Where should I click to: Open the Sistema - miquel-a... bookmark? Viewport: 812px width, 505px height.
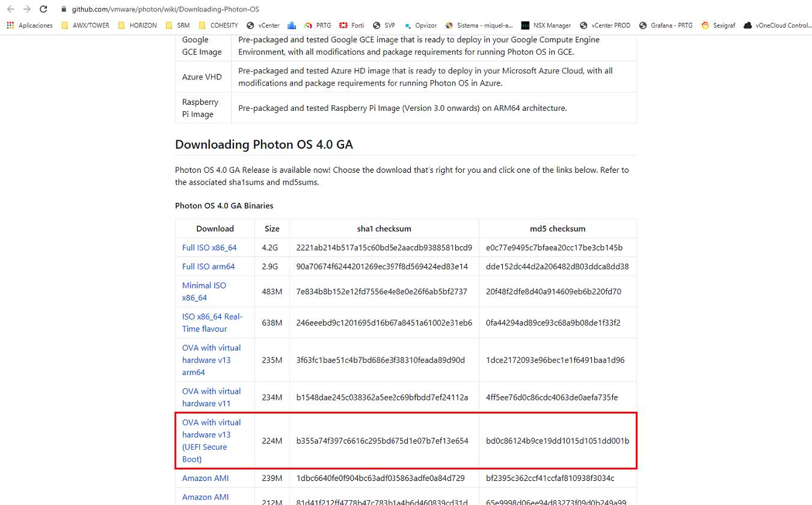479,25
